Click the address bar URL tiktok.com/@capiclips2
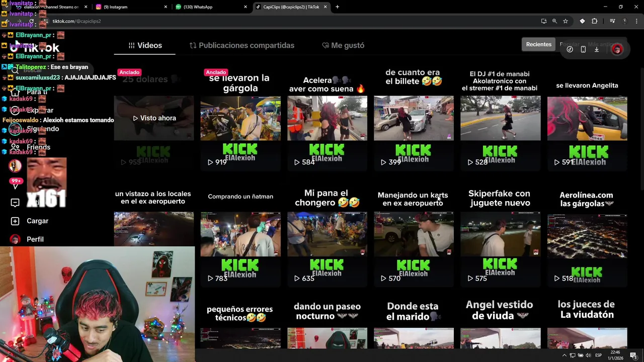The width and height of the screenshot is (644, 362). pyautogui.click(x=76, y=21)
